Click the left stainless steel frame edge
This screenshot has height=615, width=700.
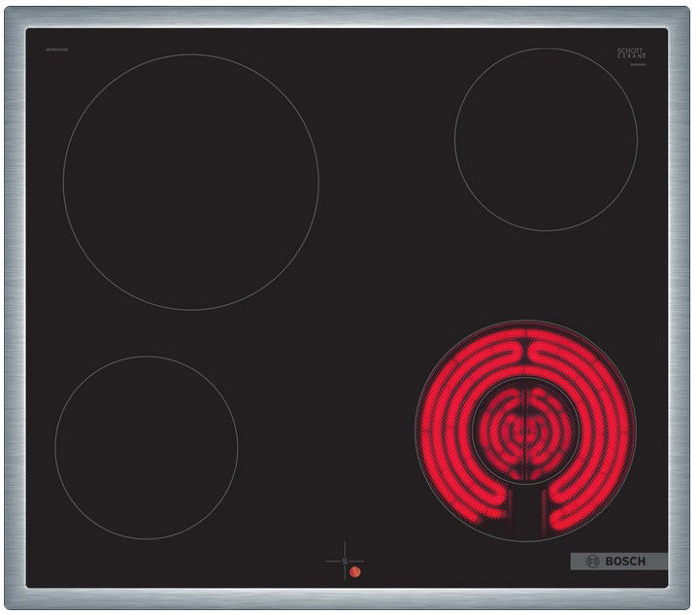13,311
